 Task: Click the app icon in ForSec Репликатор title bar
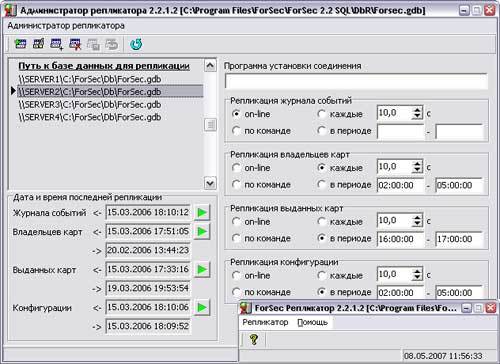tap(246, 308)
